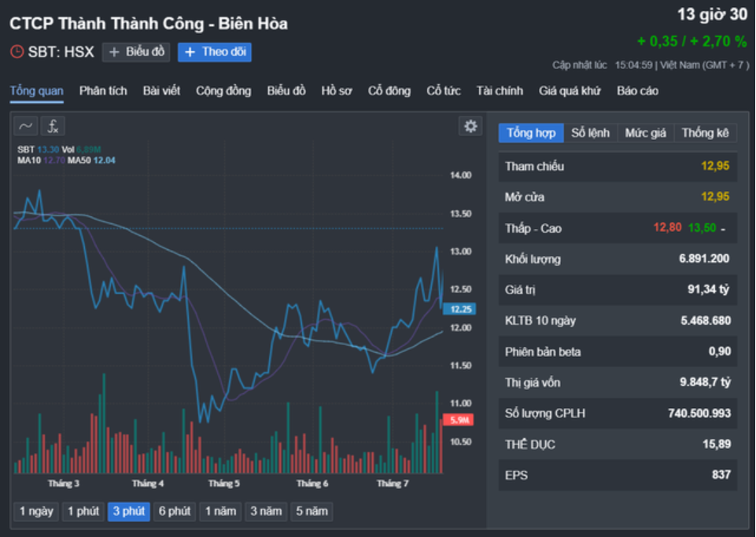
Task: Open the Biểu đồ navigation tab
Action: coord(286,91)
